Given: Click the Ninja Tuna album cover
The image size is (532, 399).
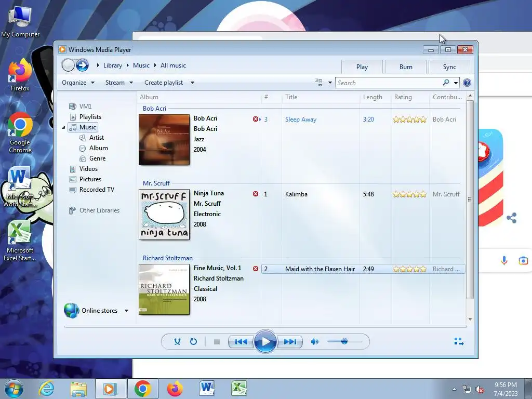Looking at the screenshot, I should (x=164, y=215).
